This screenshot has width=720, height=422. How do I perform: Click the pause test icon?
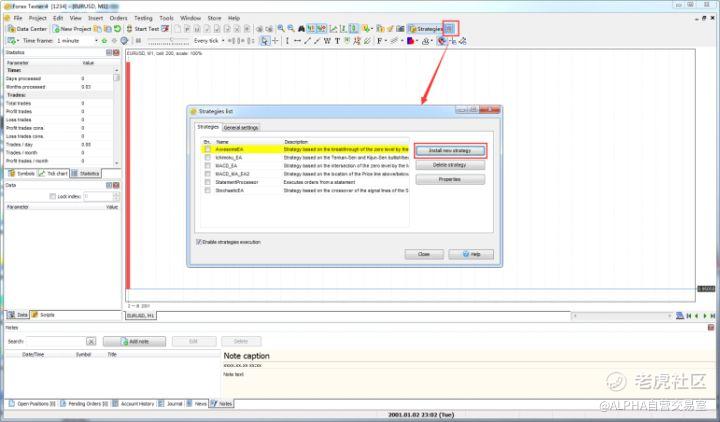138,41
